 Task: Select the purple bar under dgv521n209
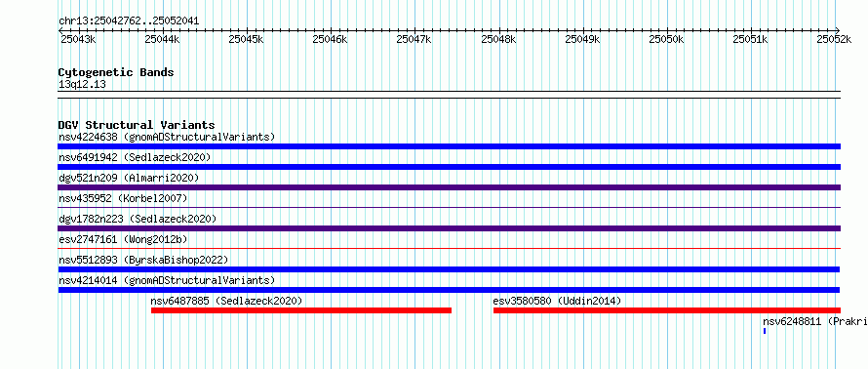tap(449, 187)
